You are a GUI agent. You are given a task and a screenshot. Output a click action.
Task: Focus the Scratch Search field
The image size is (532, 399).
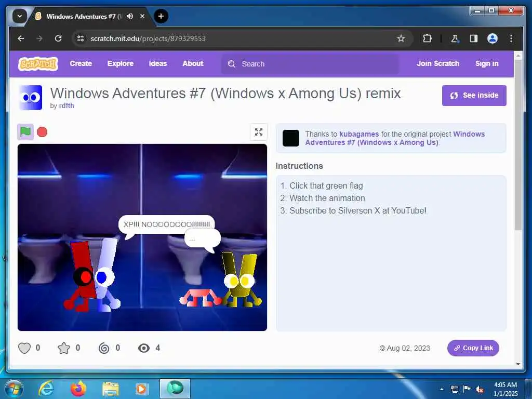pos(310,64)
